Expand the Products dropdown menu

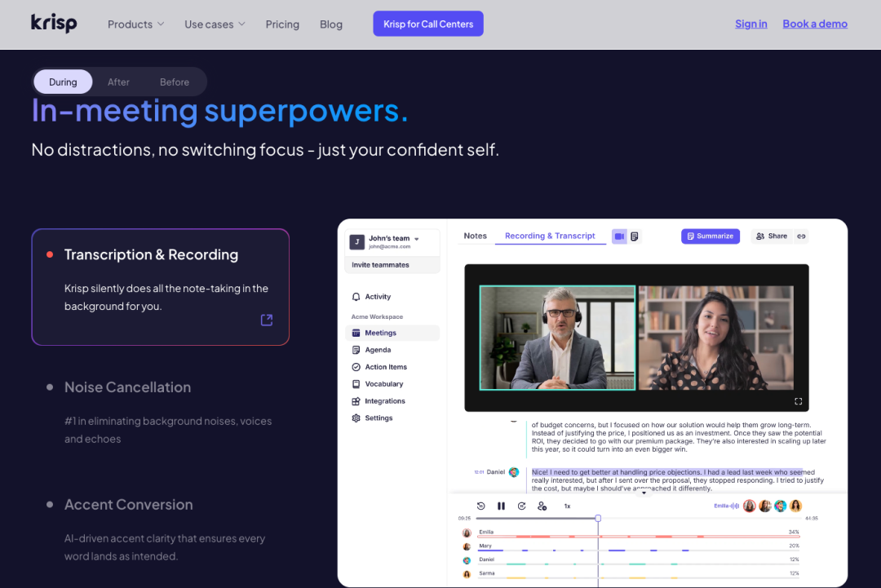click(136, 24)
